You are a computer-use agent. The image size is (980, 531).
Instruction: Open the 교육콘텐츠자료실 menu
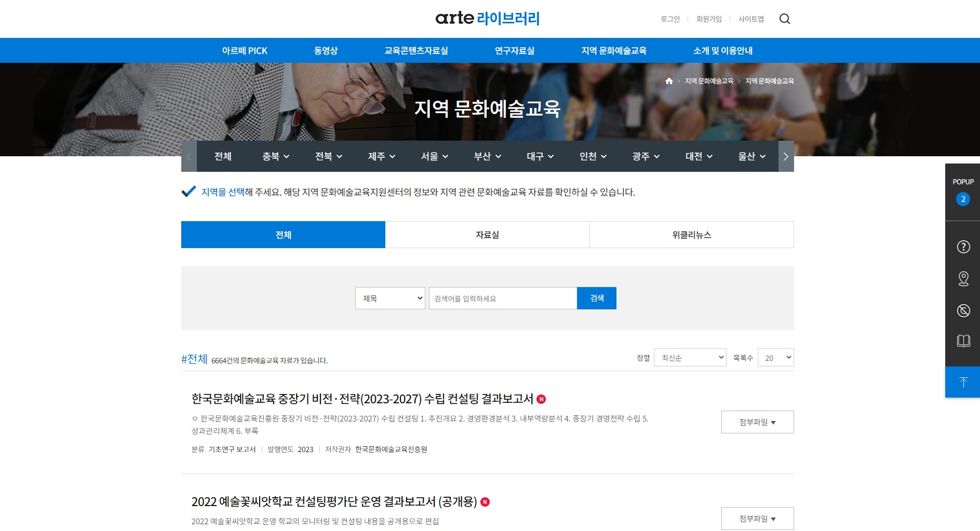pos(416,51)
